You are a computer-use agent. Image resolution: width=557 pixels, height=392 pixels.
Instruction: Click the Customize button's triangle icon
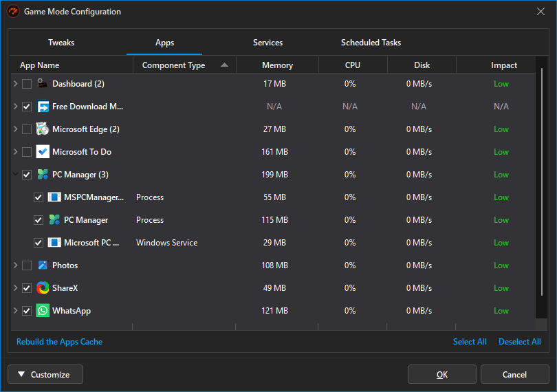click(x=21, y=374)
